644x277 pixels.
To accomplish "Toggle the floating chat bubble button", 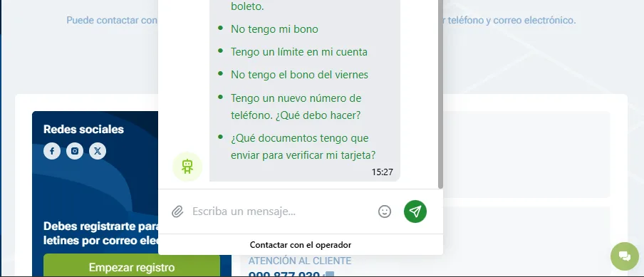I will 624,256.
